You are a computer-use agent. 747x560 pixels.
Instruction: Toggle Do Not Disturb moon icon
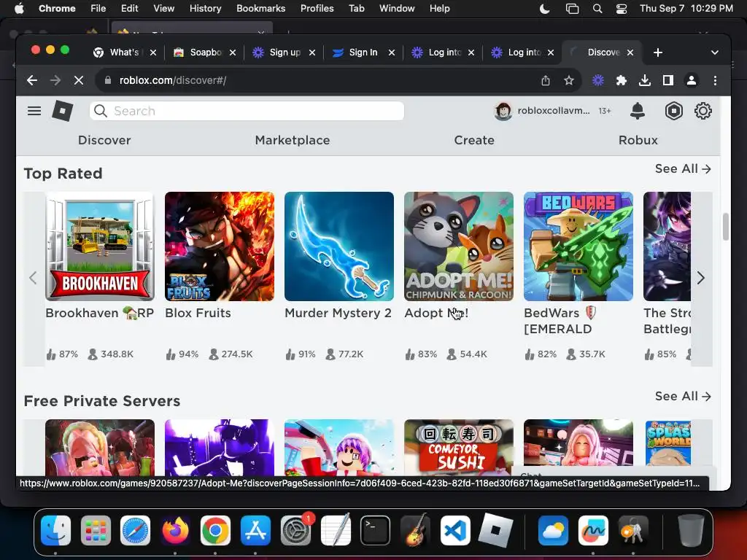(544, 9)
